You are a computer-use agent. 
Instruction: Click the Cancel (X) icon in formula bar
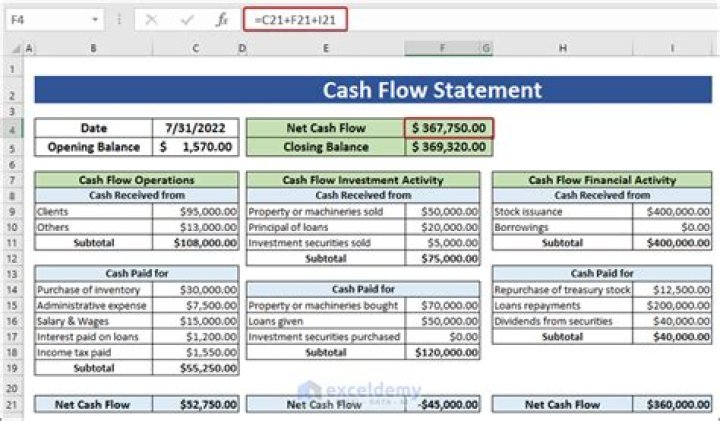pyautogui.click(x=151, y=20)
